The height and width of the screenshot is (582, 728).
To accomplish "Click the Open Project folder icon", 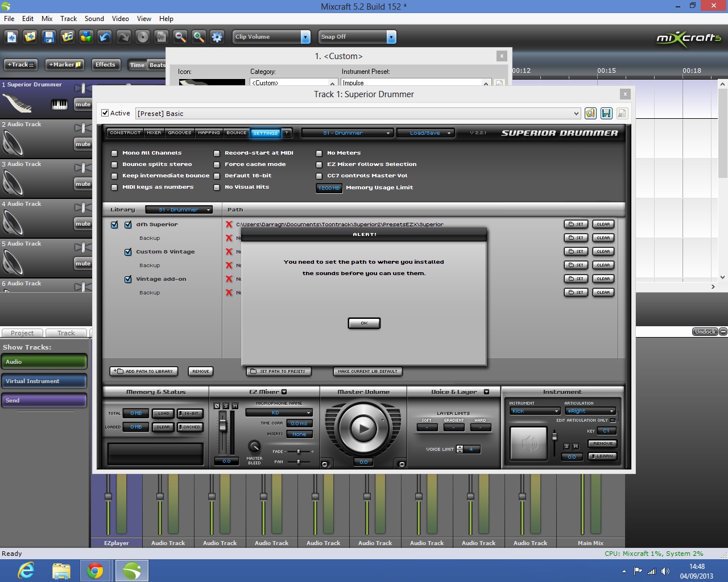I will coord(30,37).
